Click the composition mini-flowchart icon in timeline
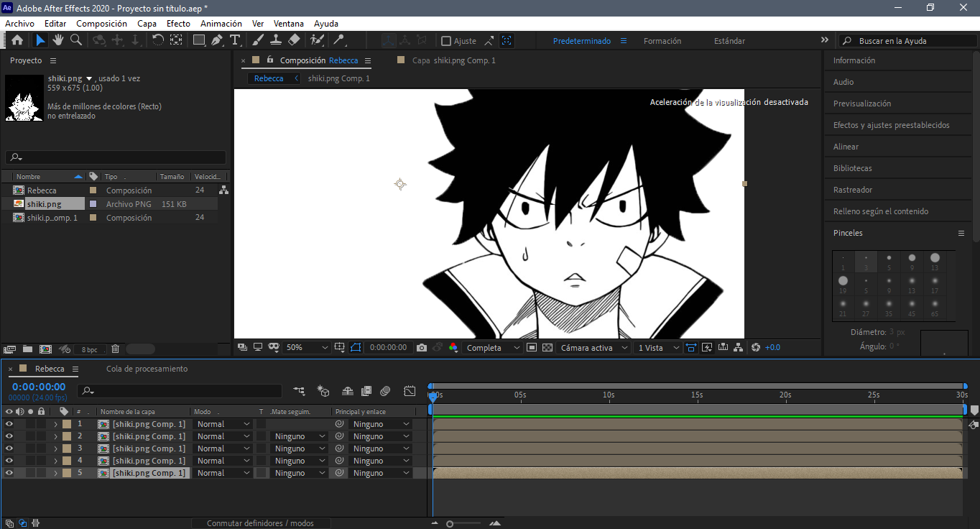This screenshot has width=980, height=529. 299,391
